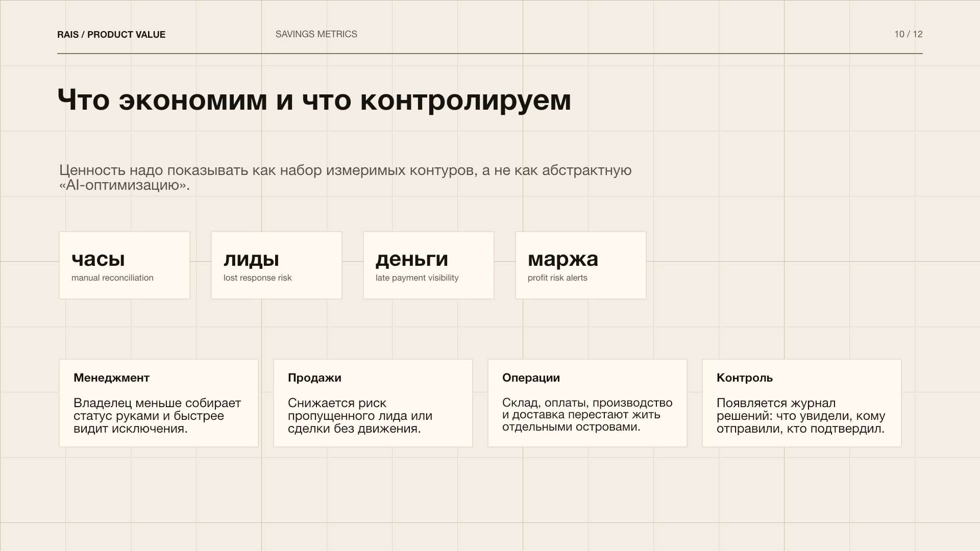980x551 pixels.
Task: Click the "profit risk alerts" caption
Action: (558, 278)
